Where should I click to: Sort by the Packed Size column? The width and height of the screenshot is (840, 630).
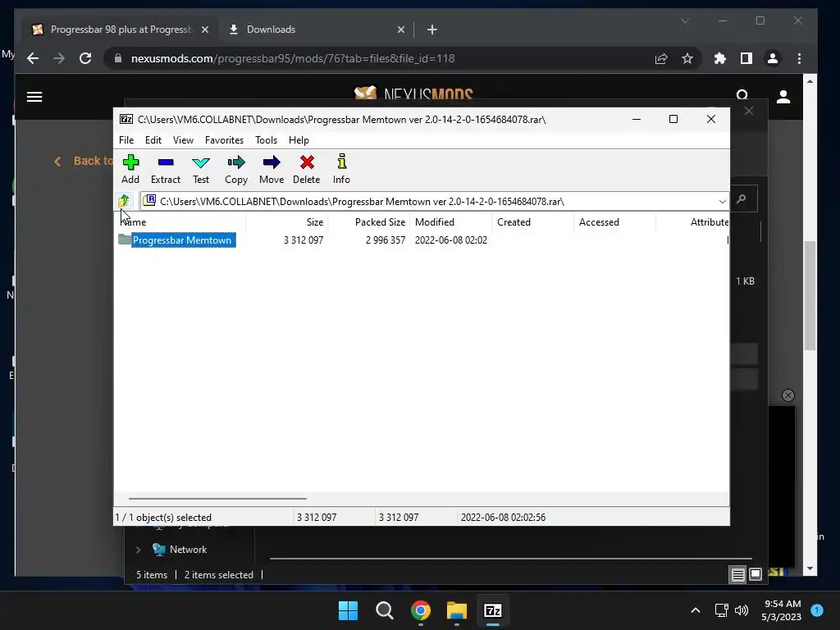pos(369,221)
